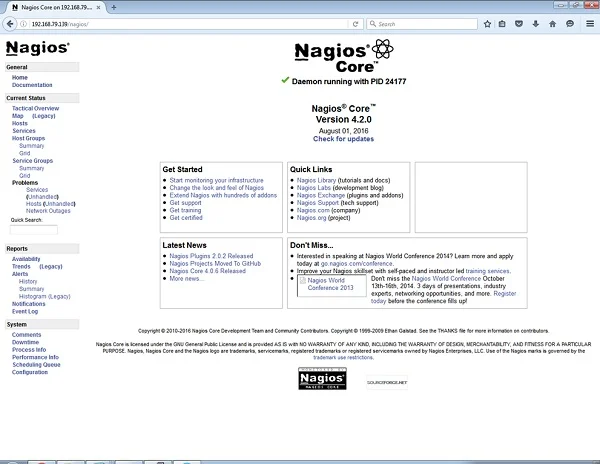Click Check for updates link

pyautogui.click(x=343, y=139)
